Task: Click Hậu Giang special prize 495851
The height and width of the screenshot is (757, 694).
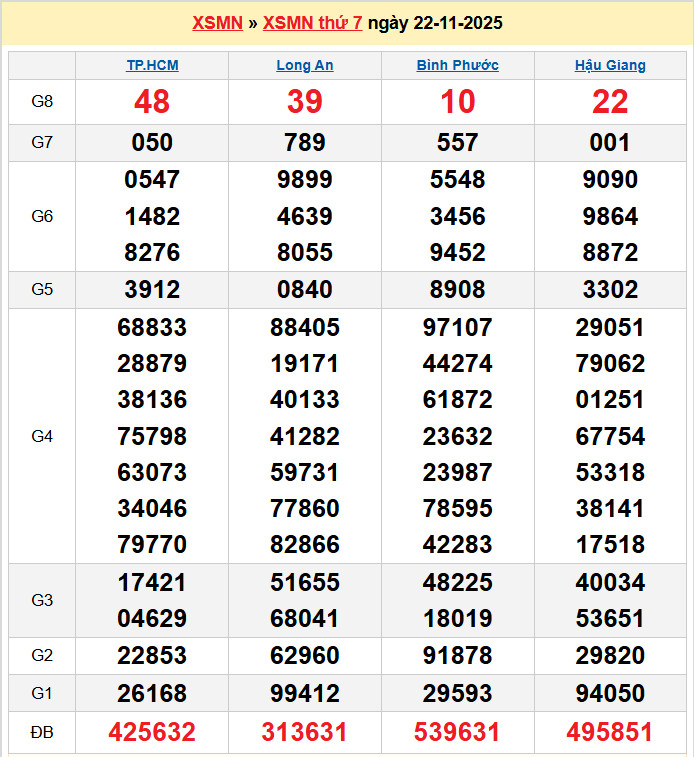Action: coord(610,733)
